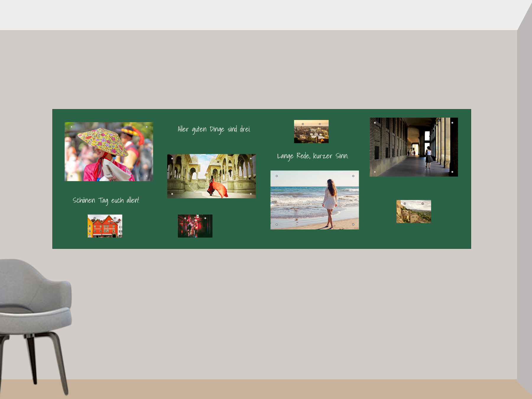Screen dimensions: 532x399
Task: Select the arcade corridor photo
Action: 413,147
